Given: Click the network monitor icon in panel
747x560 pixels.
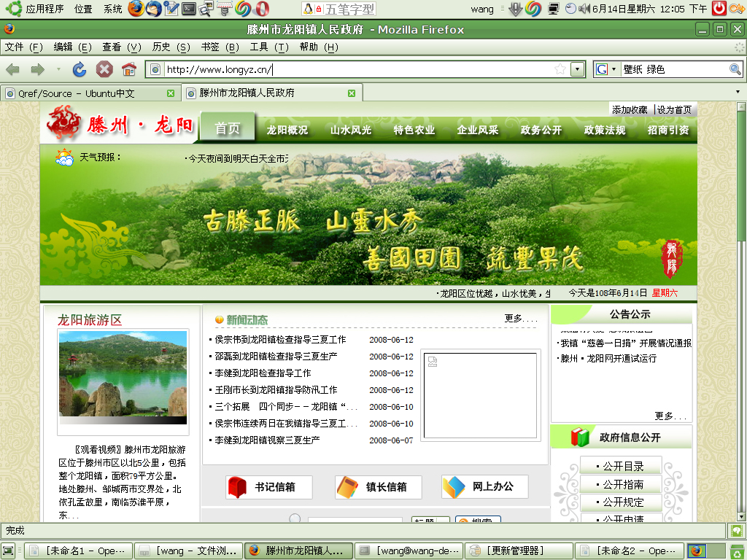Looking at the screenshot, I should click(553, 9).
